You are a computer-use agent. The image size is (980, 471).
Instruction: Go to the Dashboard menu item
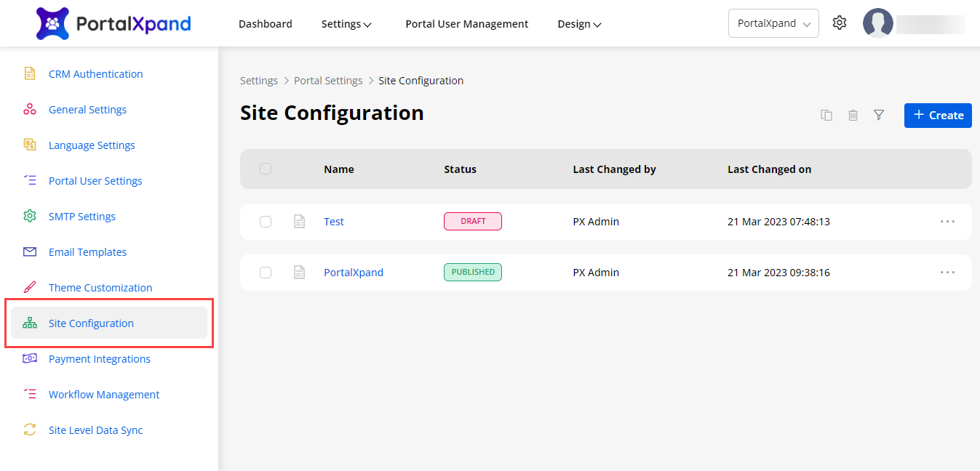coord(266,24)
